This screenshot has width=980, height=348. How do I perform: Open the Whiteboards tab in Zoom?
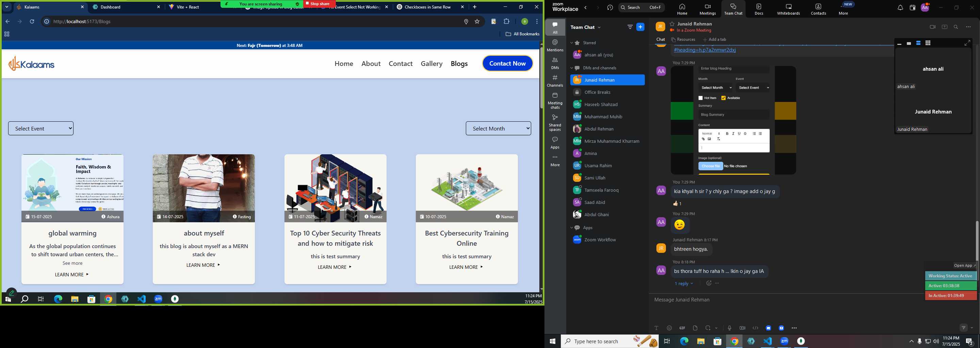[x=789, y=9]
